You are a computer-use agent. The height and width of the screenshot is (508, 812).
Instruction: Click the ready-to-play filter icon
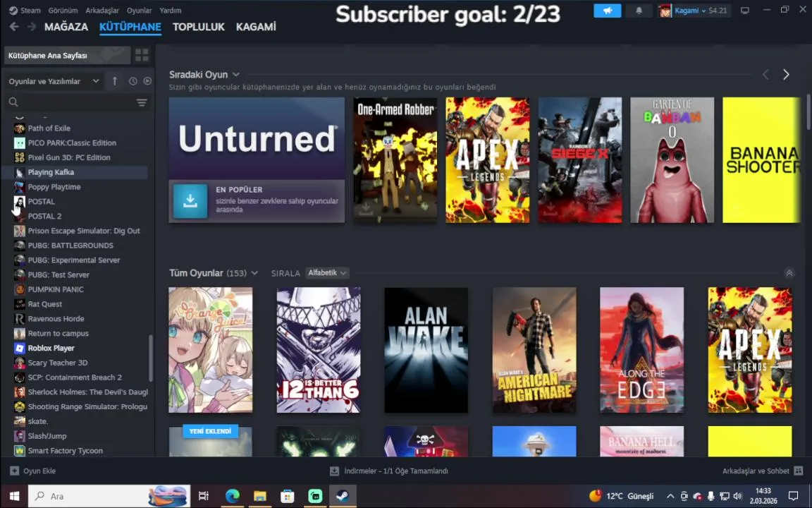(x=147, y=81)
